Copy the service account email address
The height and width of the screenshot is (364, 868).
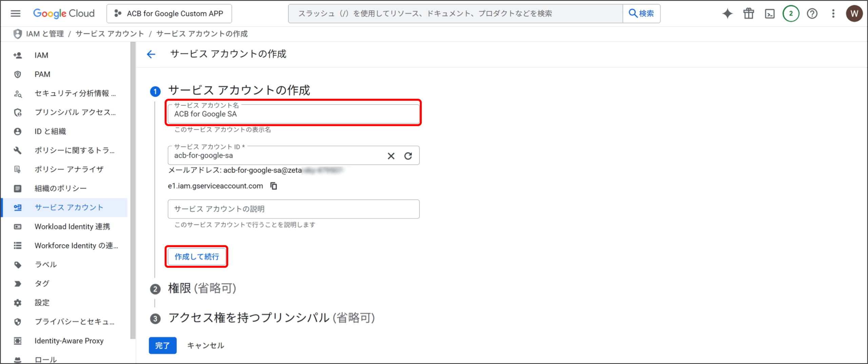tap(274, 186)
